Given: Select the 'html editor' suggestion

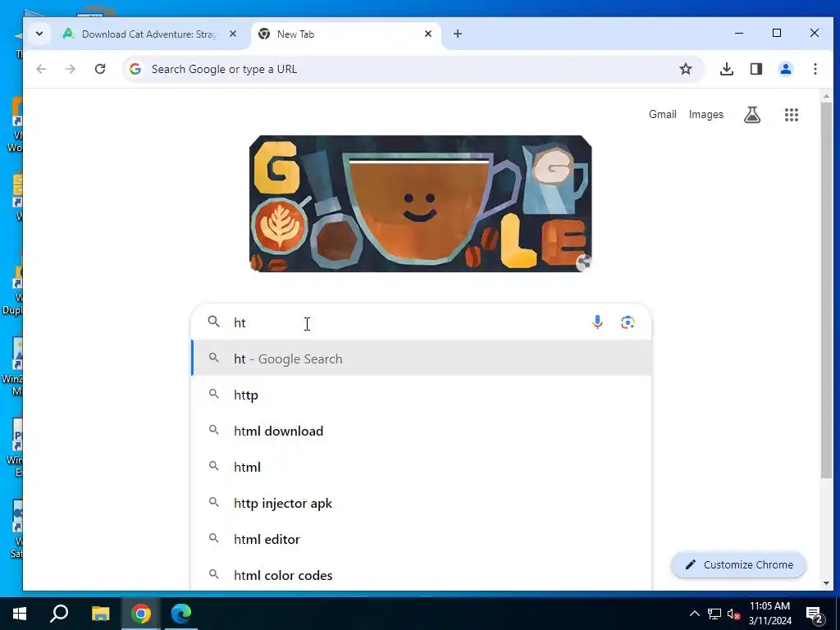Looking at the screenshot, I should 422,539.
